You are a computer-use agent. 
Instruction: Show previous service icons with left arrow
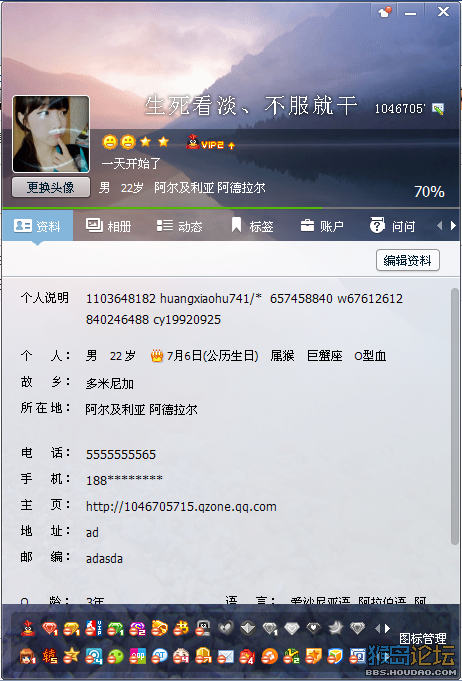(377, 628)
